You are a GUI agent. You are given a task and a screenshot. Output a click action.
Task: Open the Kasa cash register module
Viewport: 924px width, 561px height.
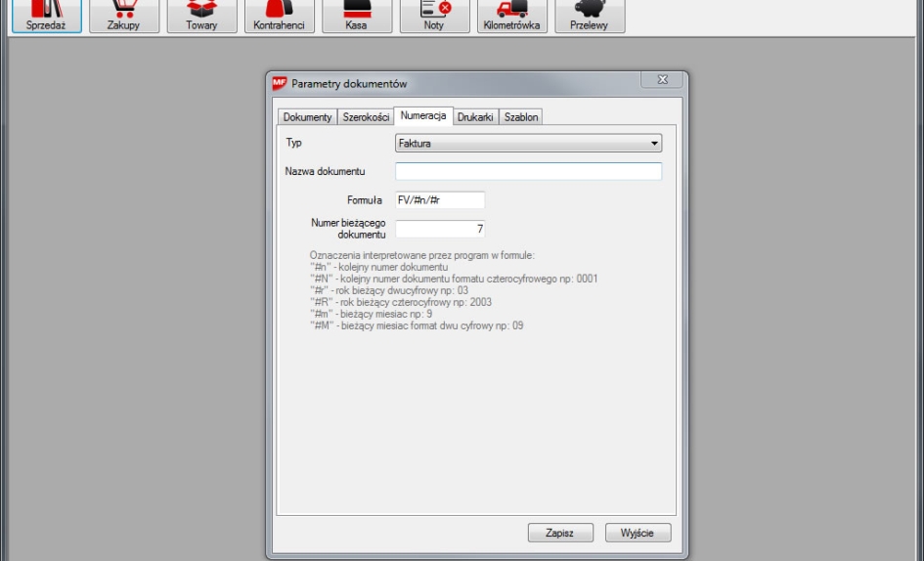pyautogui.click(x=356, y=17)
